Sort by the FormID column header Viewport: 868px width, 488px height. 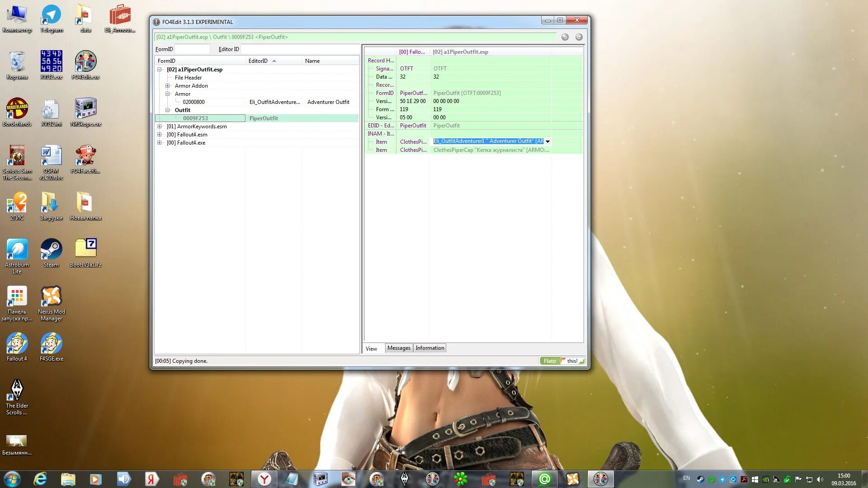[x=200, y=61]
